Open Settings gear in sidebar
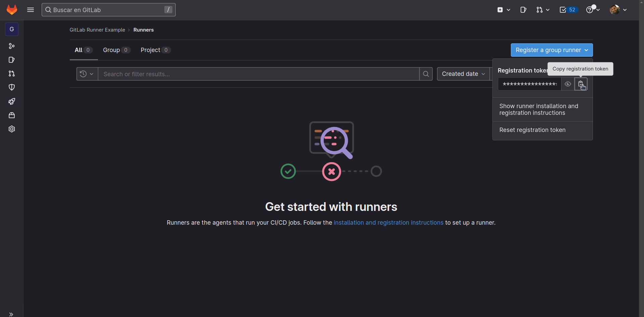 pyautogui.click(x=12, y=129)
